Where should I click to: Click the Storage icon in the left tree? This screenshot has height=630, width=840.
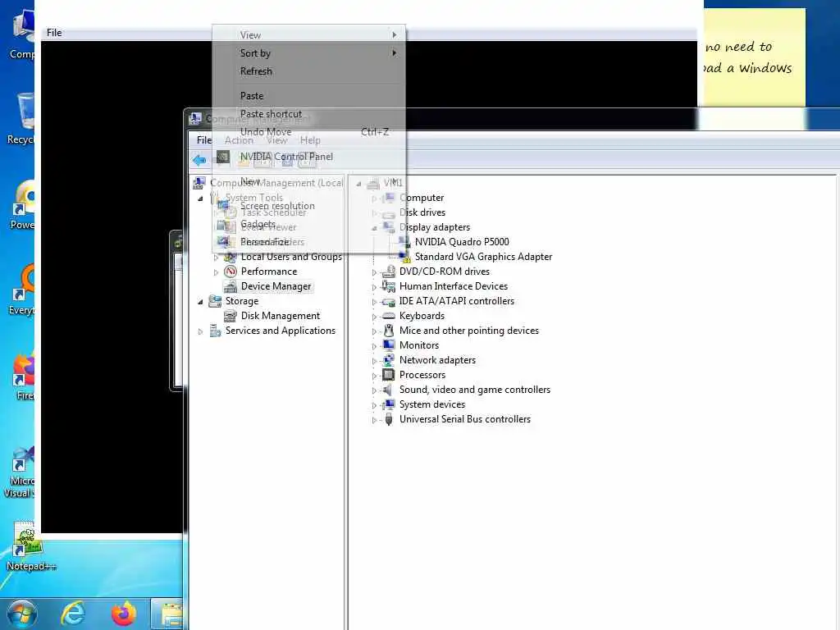[x=215, y=301]
